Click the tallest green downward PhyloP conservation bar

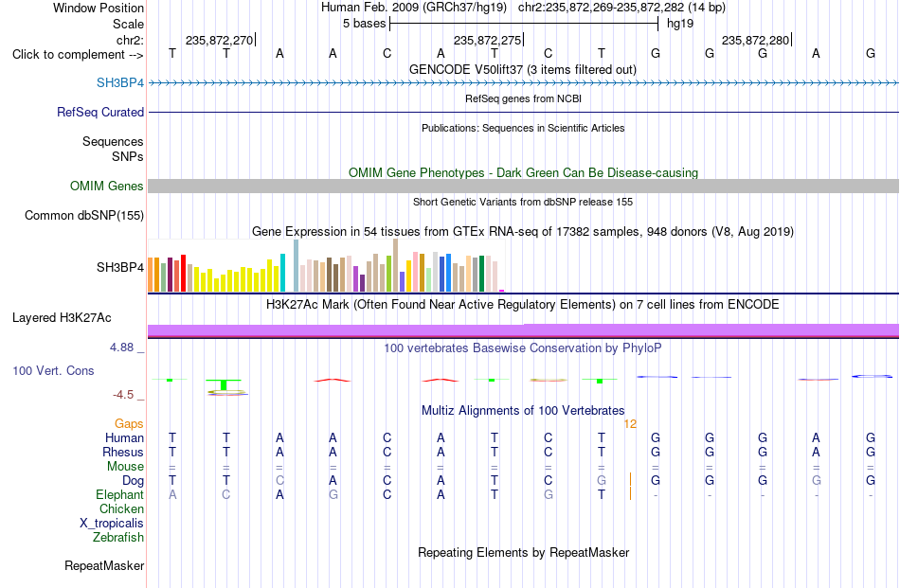tap(224, 385)
